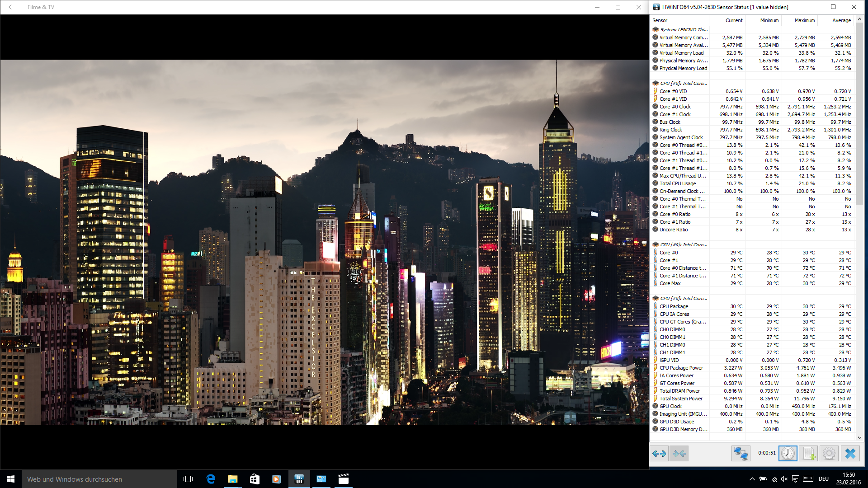Close sensors with the blue X button
Screen dimensions: 868x488
850,453
